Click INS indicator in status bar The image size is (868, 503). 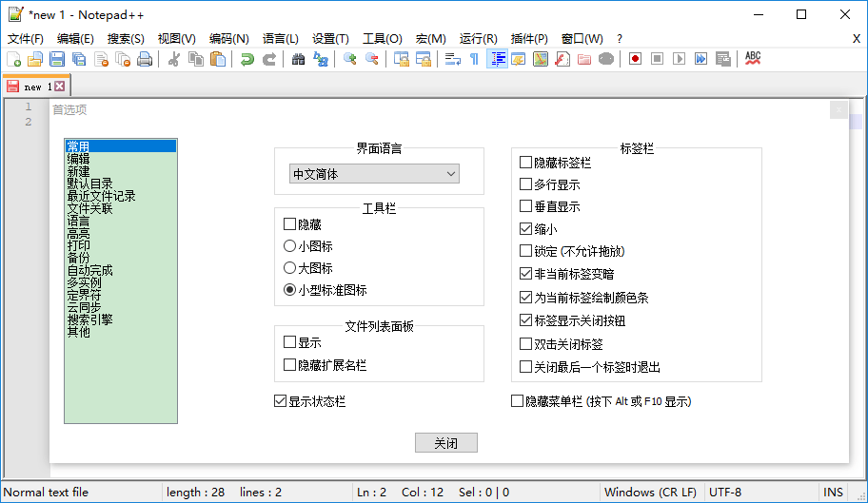point(833,492)
